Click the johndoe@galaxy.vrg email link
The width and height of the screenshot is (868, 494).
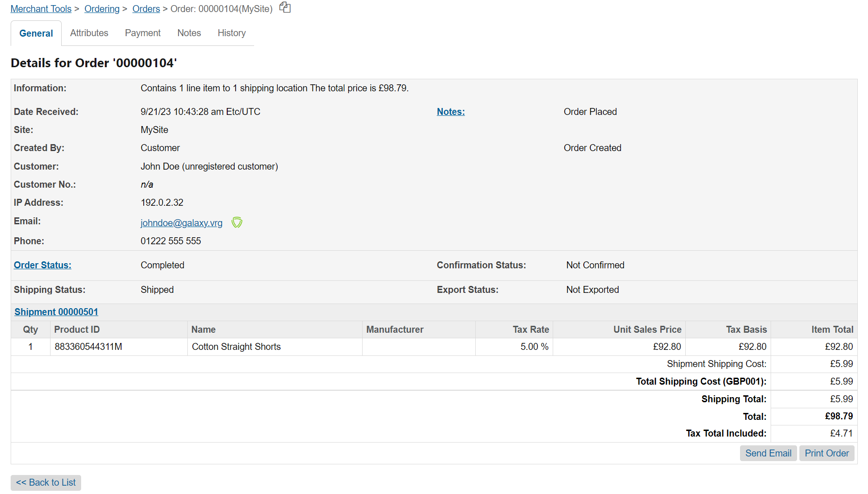click(181, 223)
